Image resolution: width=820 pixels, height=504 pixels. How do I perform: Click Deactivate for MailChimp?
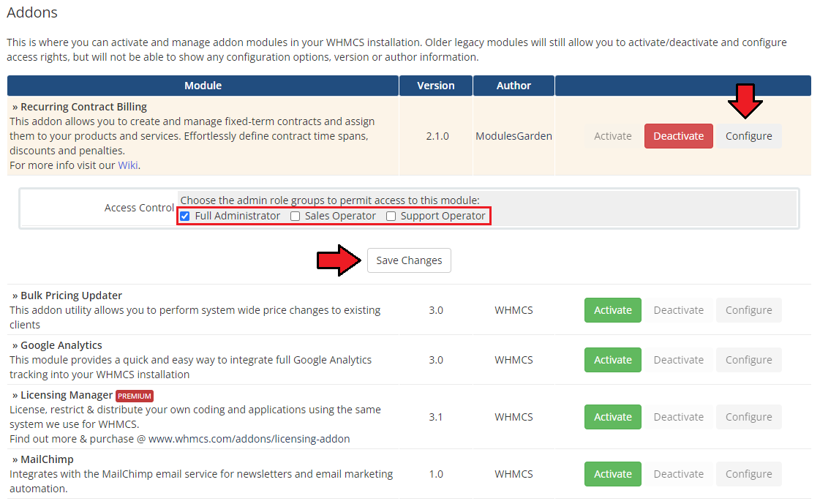678,474
